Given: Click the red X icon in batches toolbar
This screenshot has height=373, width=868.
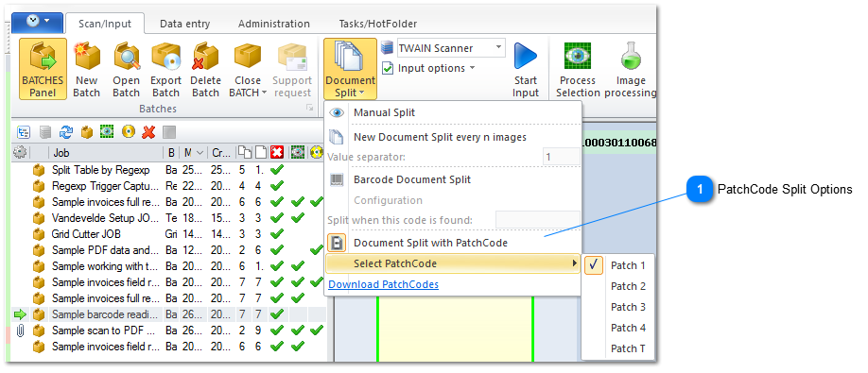Looking at the screenshot, I should (148, 132).
